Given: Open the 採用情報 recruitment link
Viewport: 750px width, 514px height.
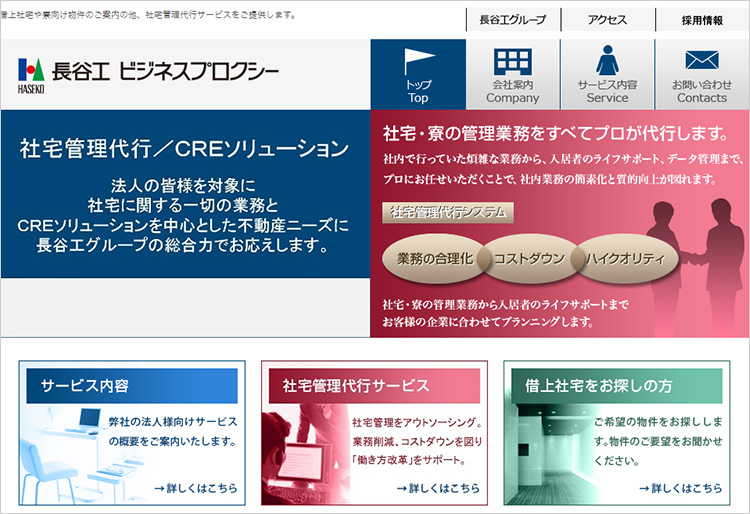Looking at the screenshot, I should click(x=702, y=20).
